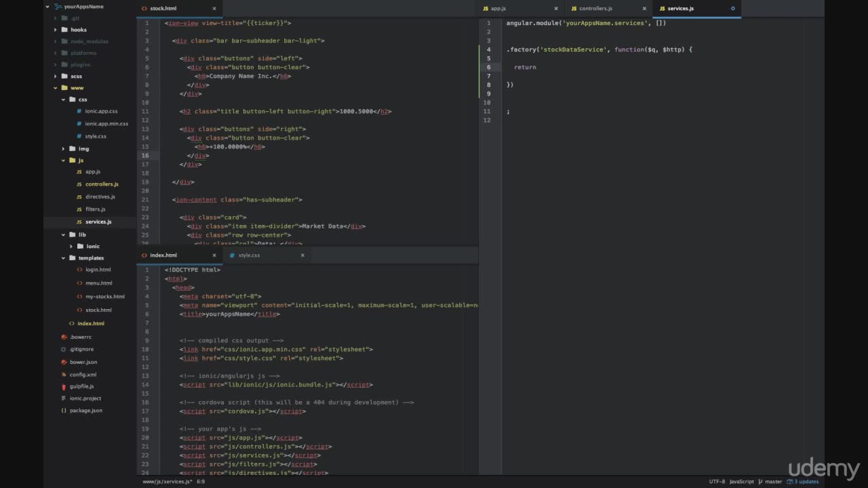Expand the platforms folder

tap(56, 53)
